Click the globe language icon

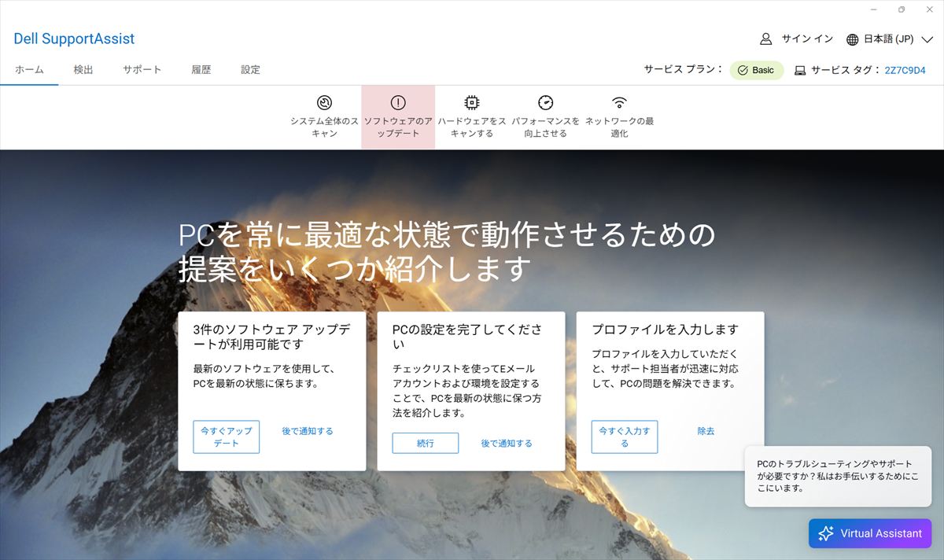click(852, 39)
